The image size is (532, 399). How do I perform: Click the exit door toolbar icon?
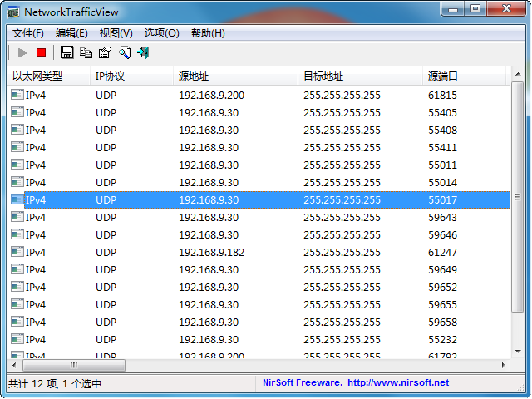tap(144, 52)
